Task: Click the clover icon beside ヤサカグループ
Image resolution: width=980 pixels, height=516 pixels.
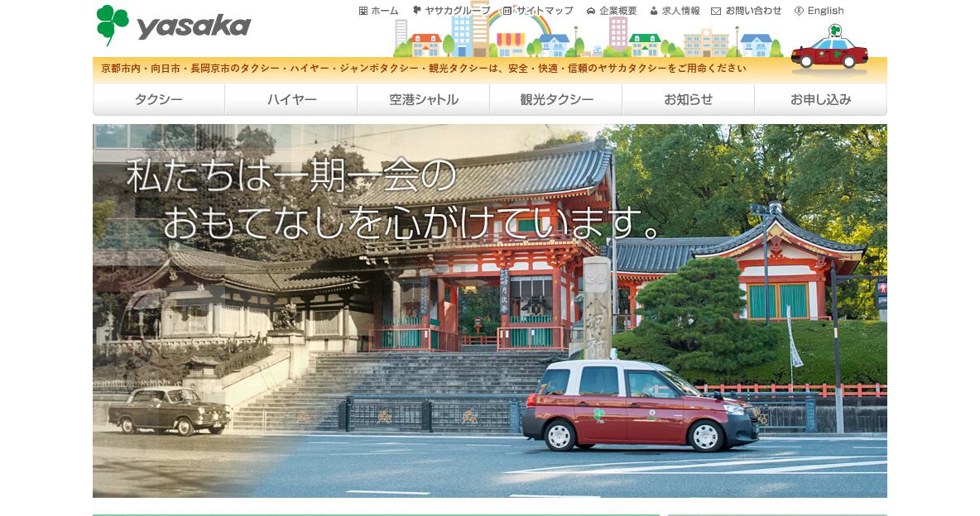Action: pyautogui.click(x=417, y=11)
